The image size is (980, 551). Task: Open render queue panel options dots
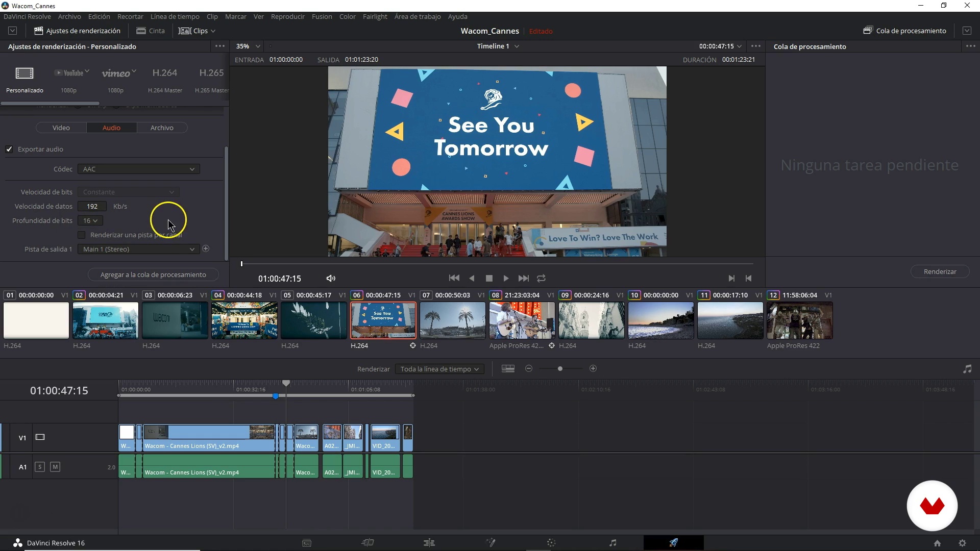(x=970, y=46)
